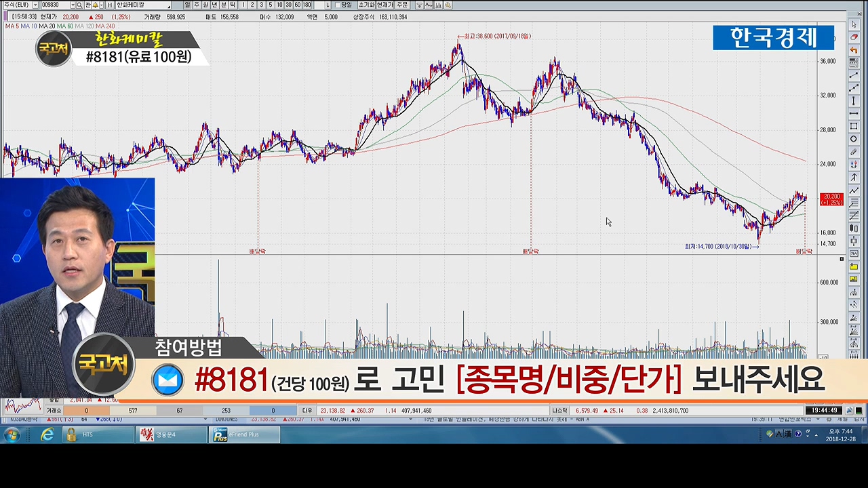868x488 pixels.
Task: Select the circle drawing tool
Action: click(x=854, y=139)
